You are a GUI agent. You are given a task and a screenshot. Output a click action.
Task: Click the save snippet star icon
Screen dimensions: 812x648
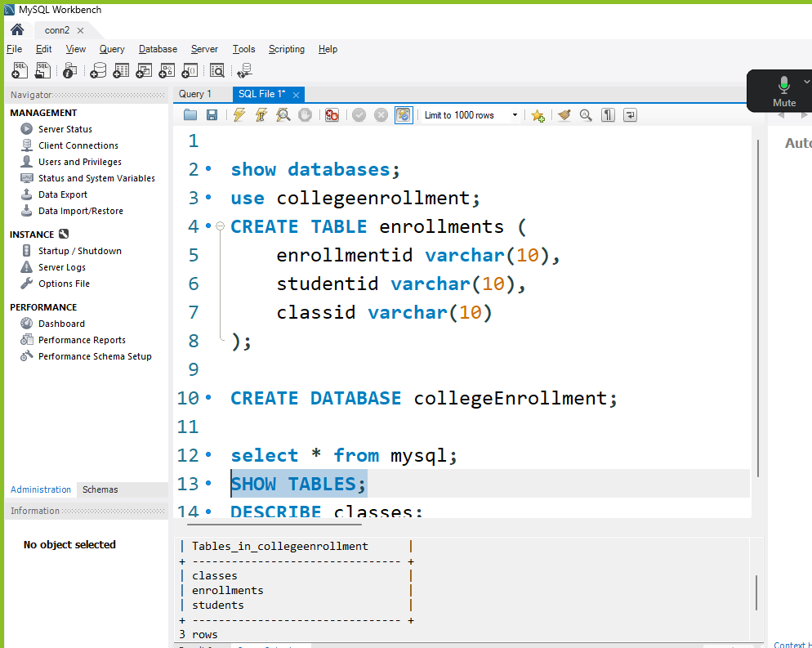538,115
